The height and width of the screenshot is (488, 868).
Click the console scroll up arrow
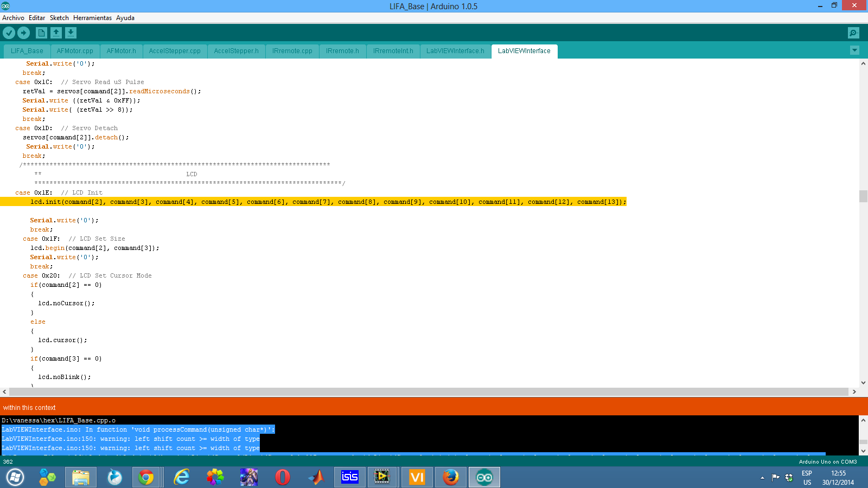point(863,420)
